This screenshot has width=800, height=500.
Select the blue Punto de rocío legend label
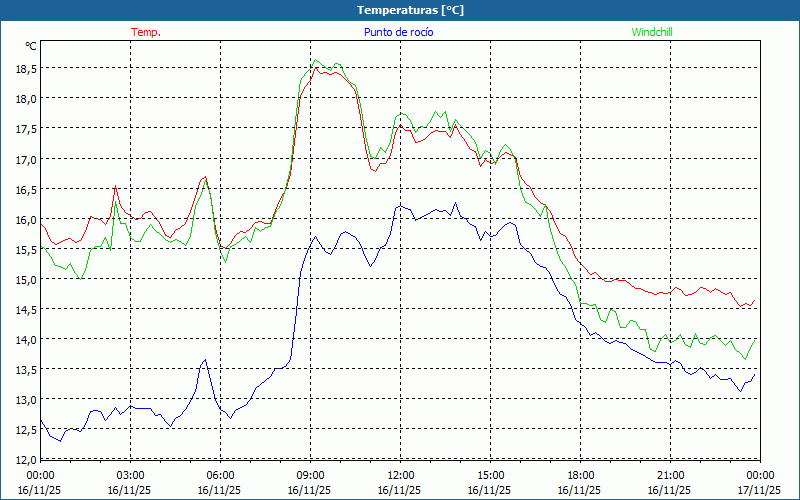pos(399,32)
